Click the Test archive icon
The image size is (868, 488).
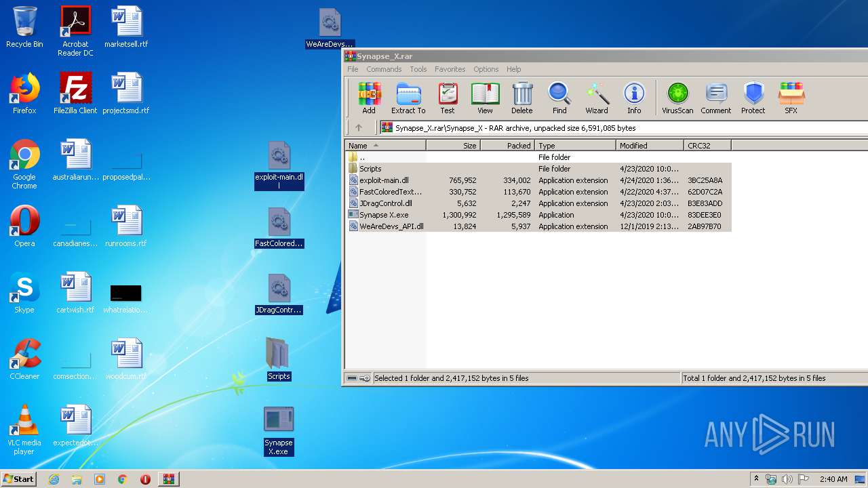click(x=448, y=98)
